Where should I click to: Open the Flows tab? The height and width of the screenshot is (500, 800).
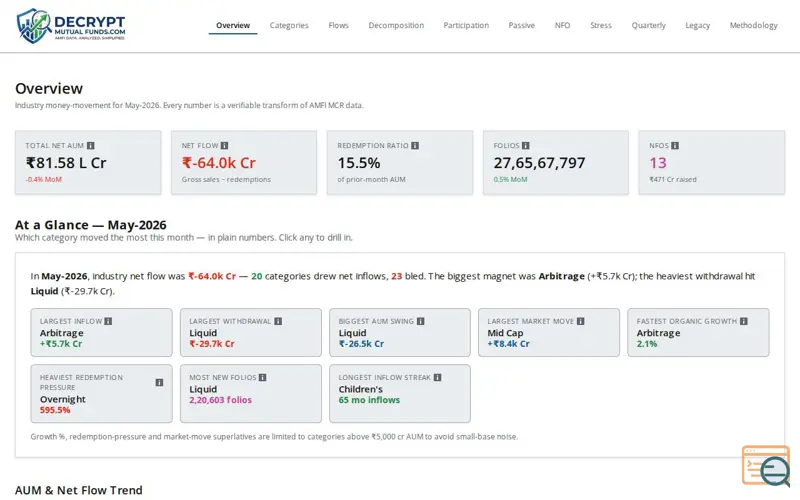tap(338, 26)
